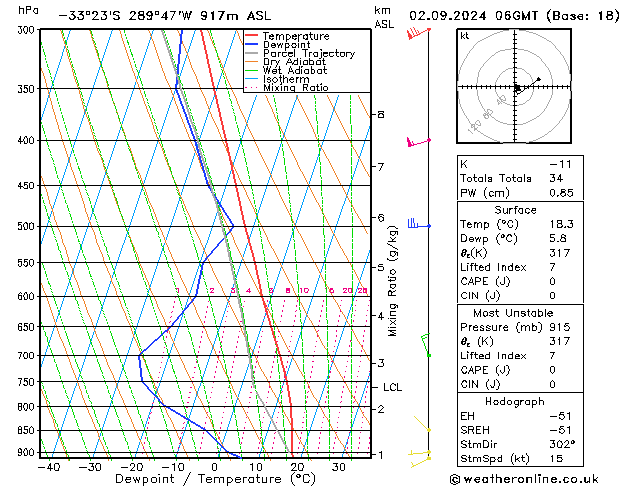
Task: Click the SREH row label
Action: [x=475, y=430]
